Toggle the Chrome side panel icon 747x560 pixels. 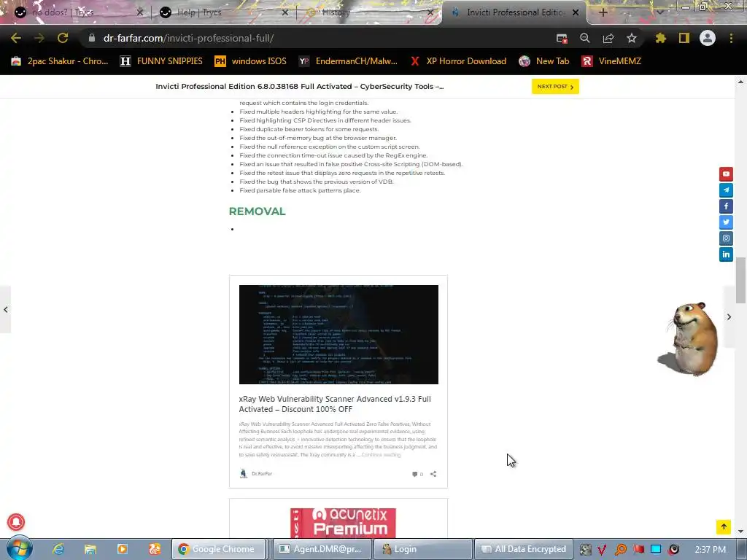pyautogui.click(x=684, y=38)
